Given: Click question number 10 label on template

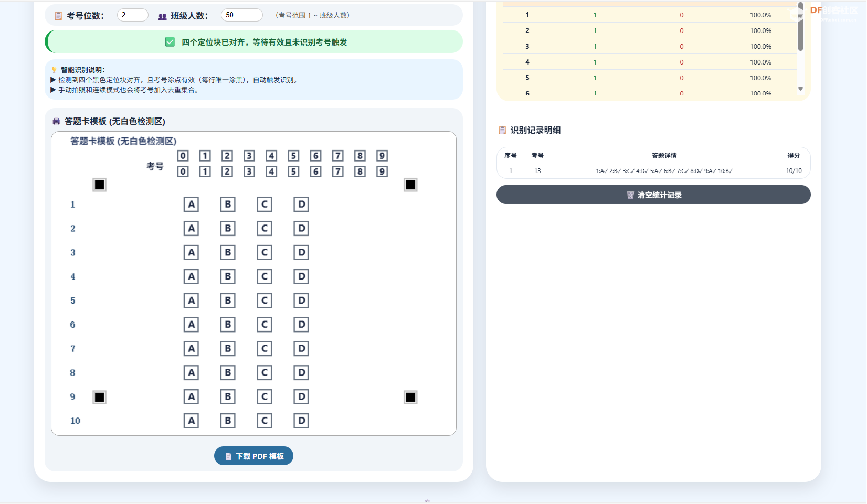Looking at the screenshot, I should coord(75,421).
